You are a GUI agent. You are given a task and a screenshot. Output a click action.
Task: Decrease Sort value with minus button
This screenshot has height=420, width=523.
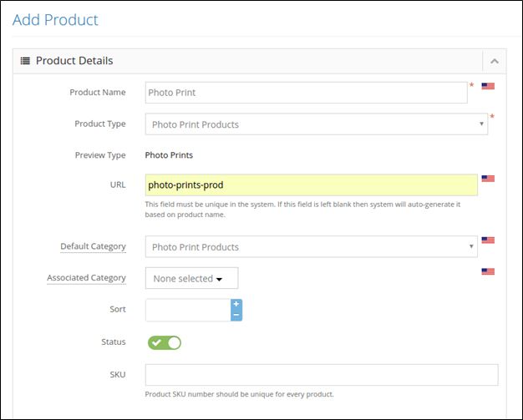[x=236, y=316]
